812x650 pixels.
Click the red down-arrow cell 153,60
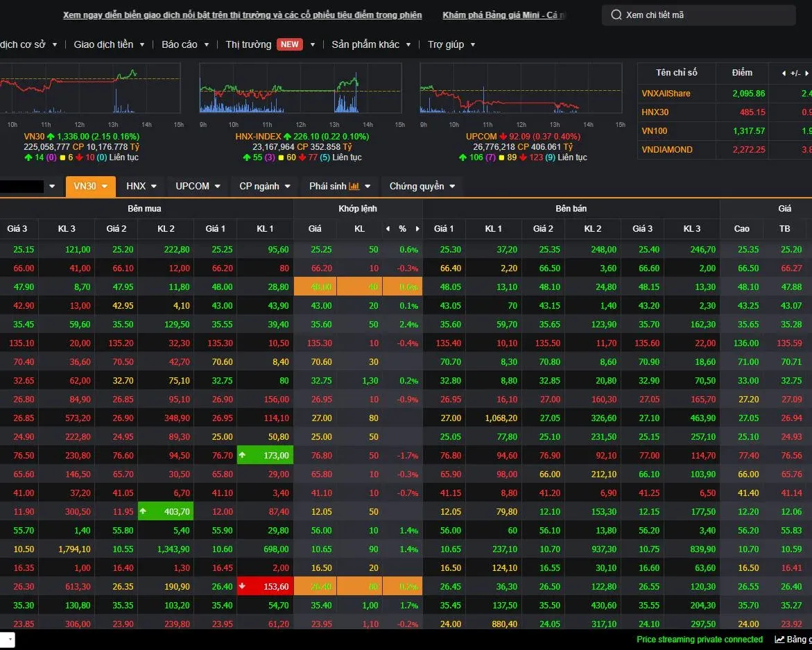coord(265,587)
